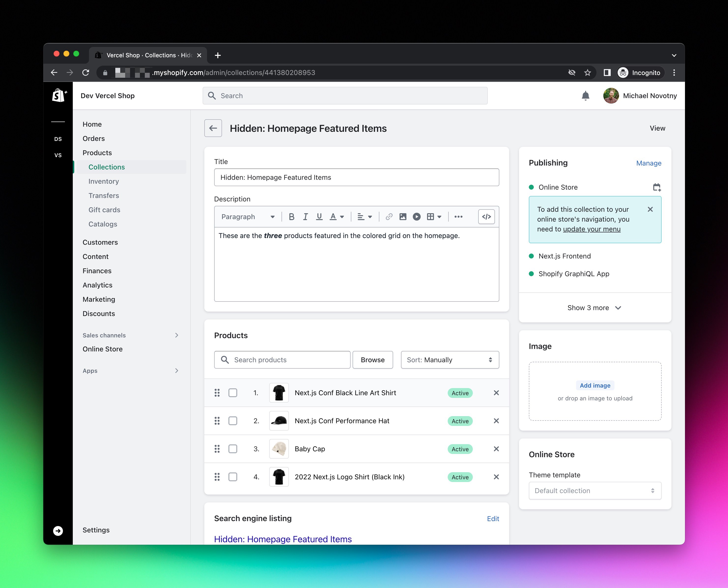Open the Paragraph style dropdown
The height and width of the screenshot is (588, 728).
tap(248, 217)
